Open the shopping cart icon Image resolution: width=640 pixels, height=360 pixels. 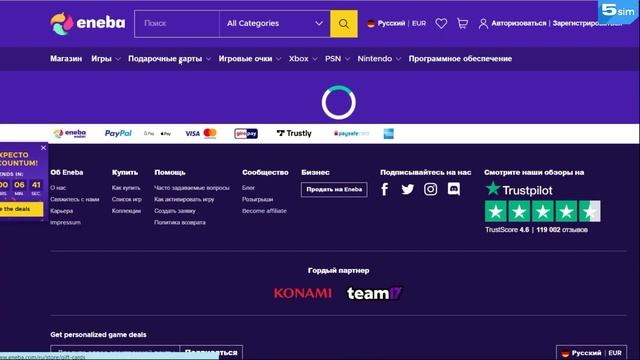tap(462, 24)
